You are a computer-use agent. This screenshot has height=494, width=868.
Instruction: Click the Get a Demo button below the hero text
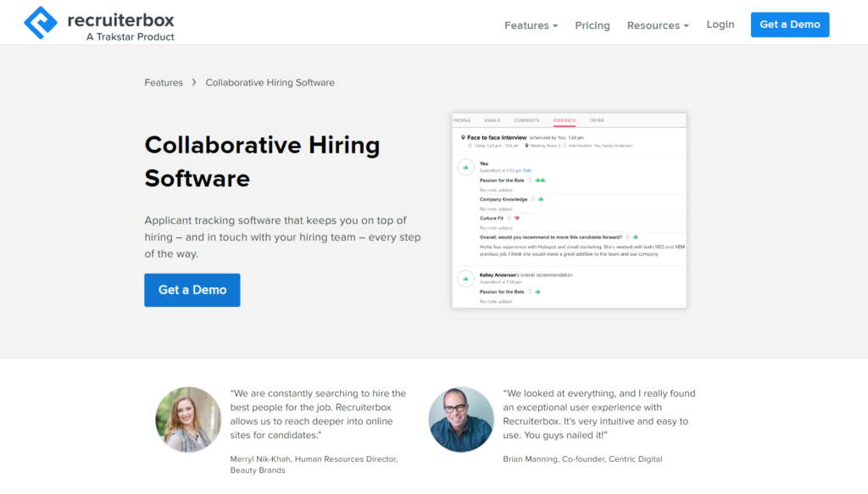coord(192,290)
